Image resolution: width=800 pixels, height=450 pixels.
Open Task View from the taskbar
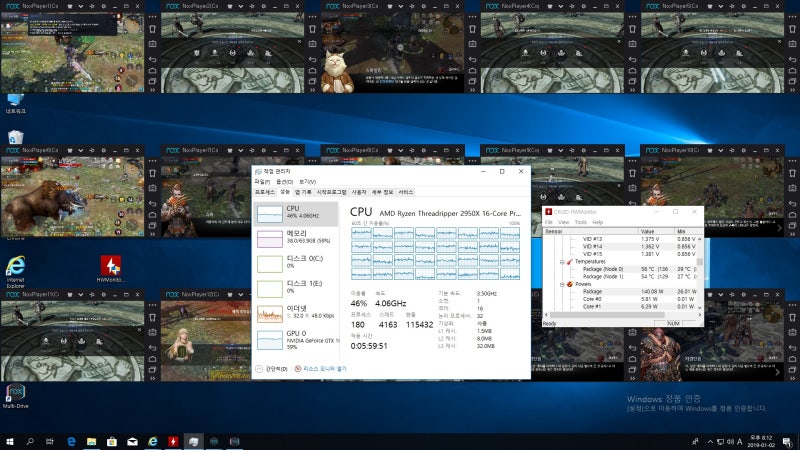click(49, 442)
